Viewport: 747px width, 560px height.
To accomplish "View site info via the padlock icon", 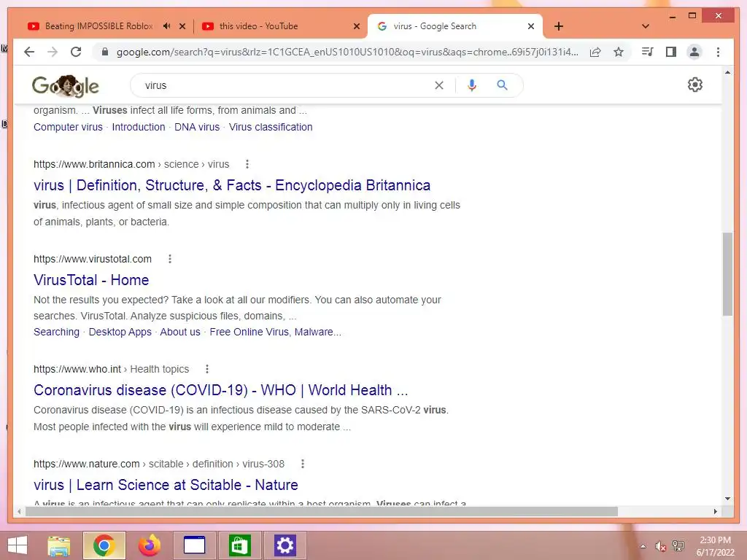I will point(105,52).
